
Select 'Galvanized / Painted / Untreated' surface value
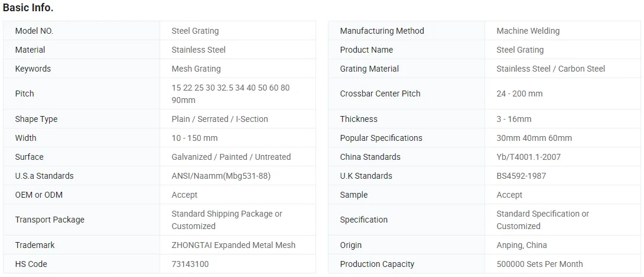tap(231, 157)
